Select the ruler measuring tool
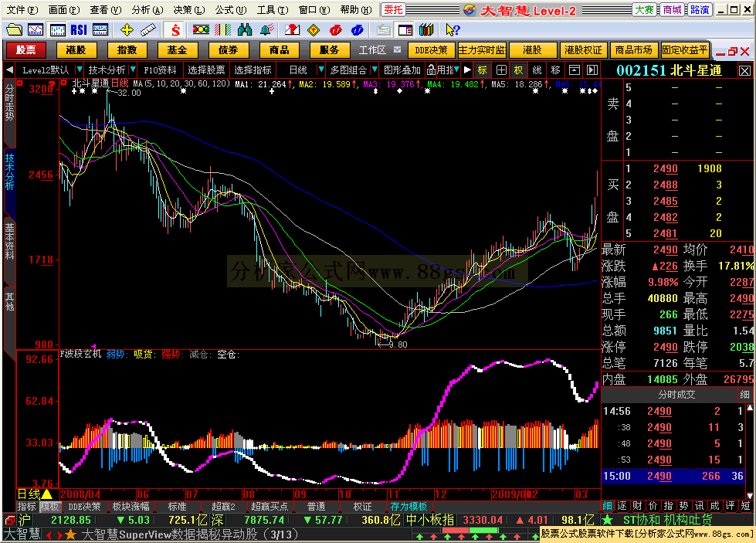756x543 pixels. [148, 30]
